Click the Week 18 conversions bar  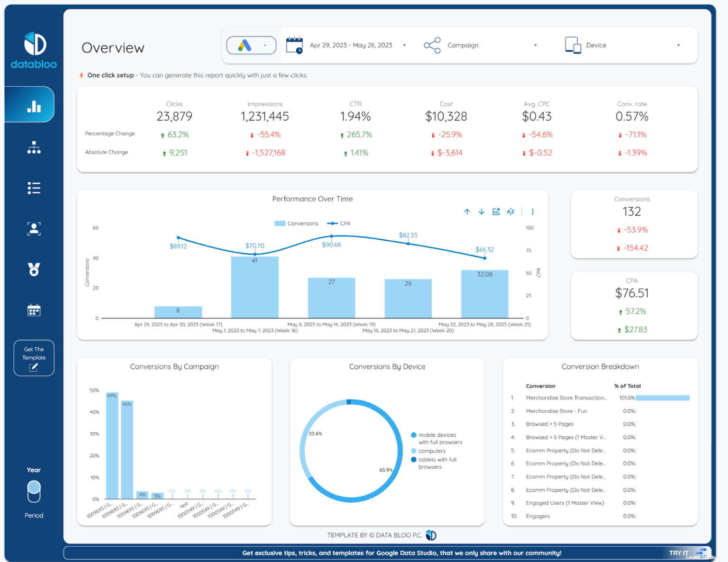tap(255, 288)
